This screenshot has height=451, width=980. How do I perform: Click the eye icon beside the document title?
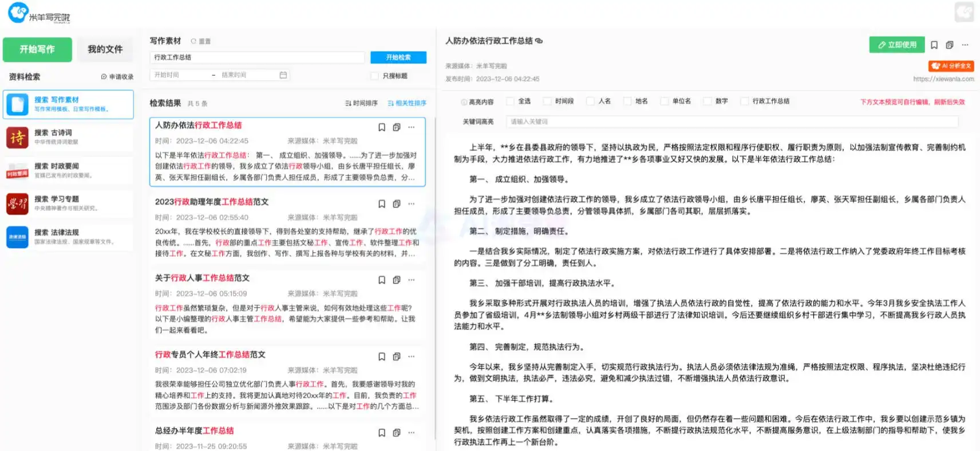click(539, 41)
